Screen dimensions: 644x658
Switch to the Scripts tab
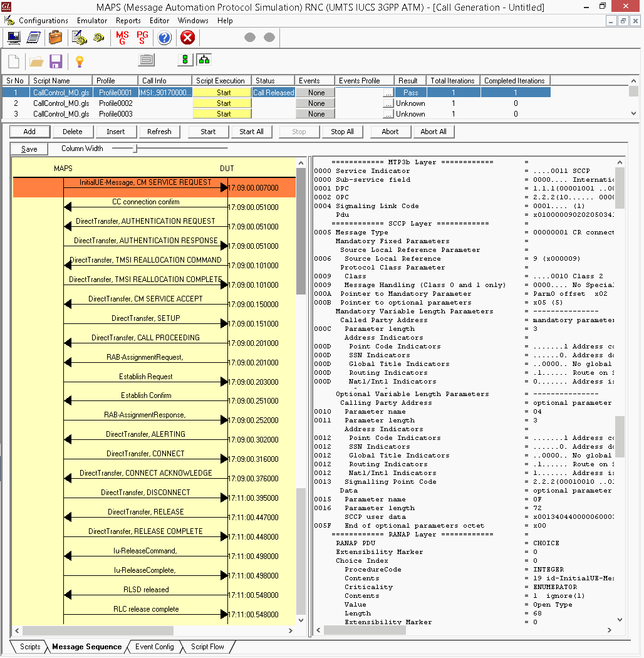pyautogui.click(x=30, y=647)
